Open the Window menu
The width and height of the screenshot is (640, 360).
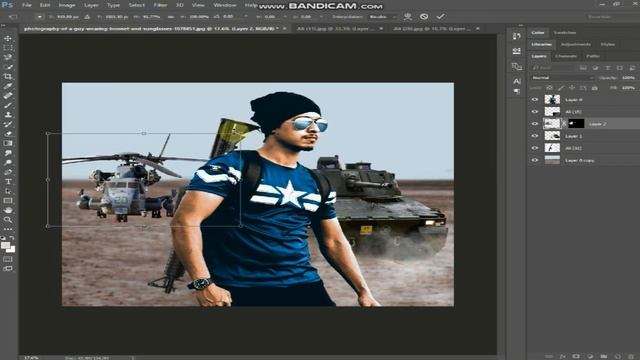[225, 5]
